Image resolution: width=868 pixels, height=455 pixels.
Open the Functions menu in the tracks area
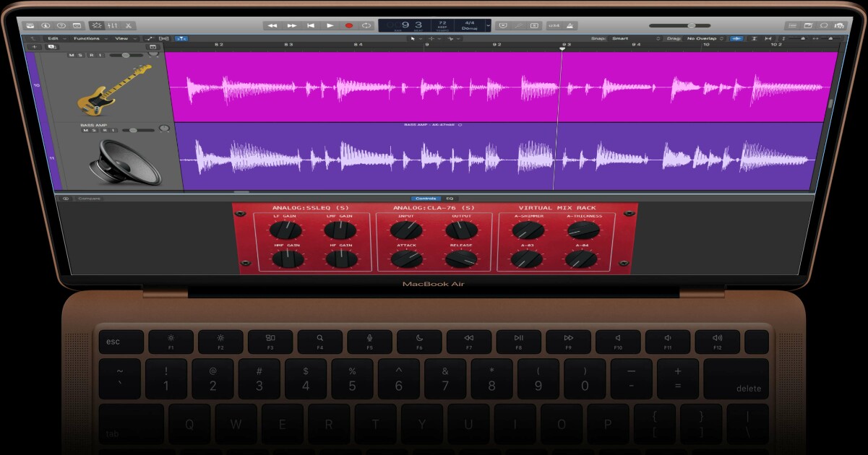90,38
